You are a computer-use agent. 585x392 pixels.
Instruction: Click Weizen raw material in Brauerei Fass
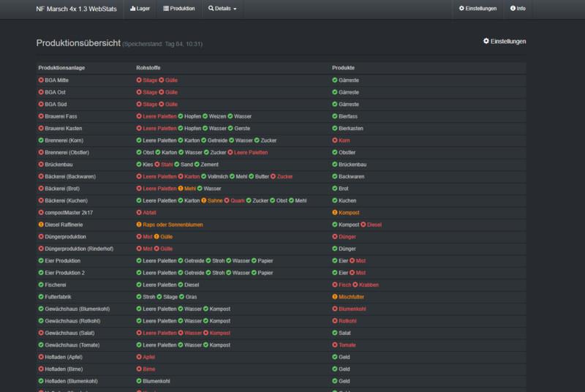(x=217, y=116)
